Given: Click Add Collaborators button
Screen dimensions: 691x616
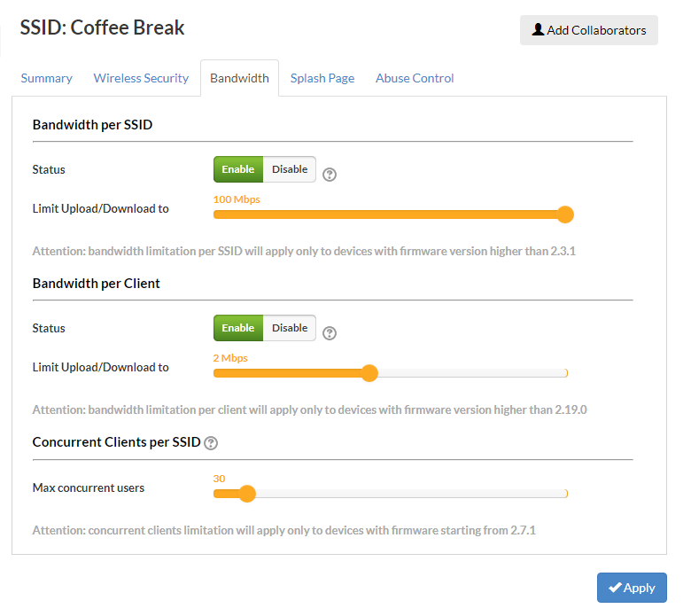Looking at the screenshot, I should coord(589,30).
